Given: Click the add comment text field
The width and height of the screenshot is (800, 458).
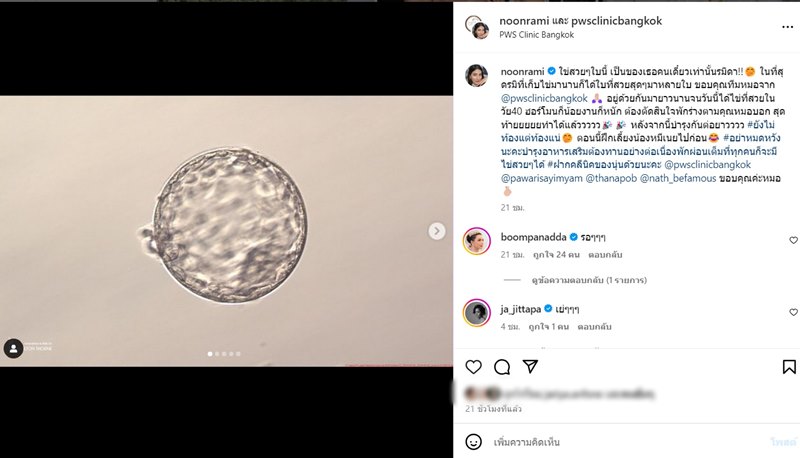Looking at the screenshot, I should [620, 442].
